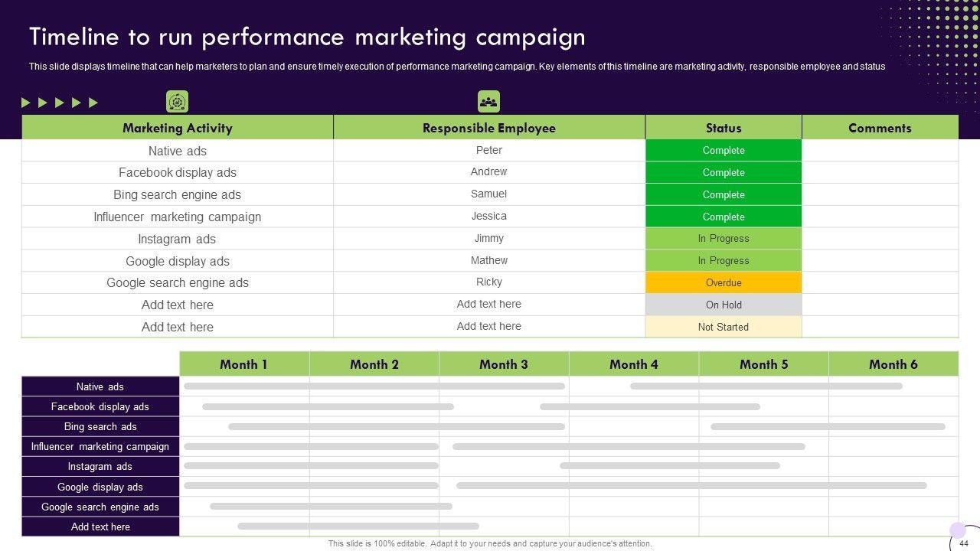Click the responsible employee group icon

point(488,102)
